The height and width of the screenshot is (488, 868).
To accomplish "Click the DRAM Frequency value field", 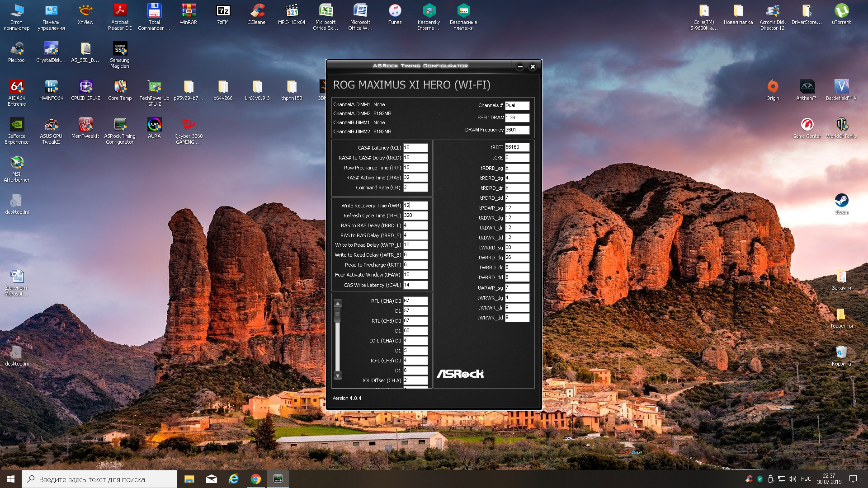I will 517,130.
